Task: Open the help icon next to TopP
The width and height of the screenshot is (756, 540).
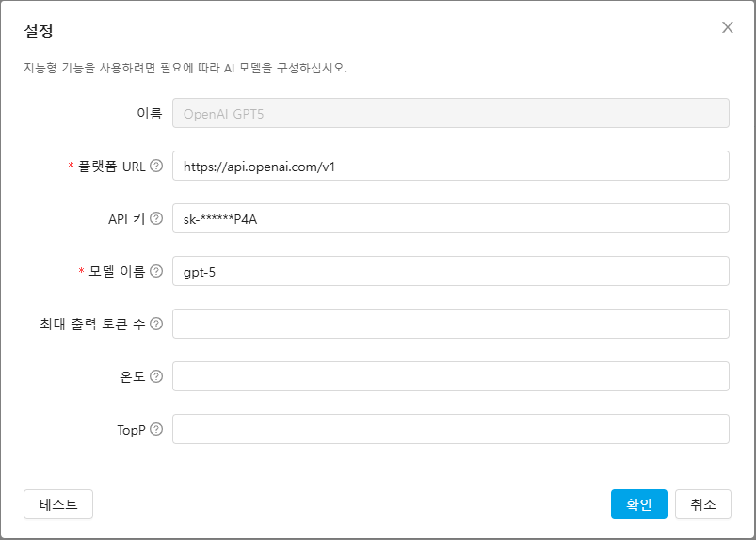Action: tap(156, 429)
